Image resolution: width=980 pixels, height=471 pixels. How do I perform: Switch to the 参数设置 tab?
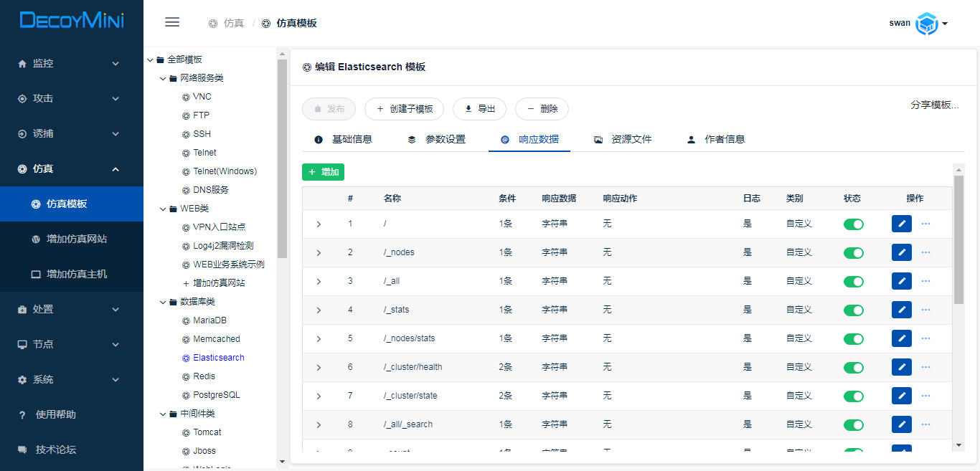click(x=437, y=140)
